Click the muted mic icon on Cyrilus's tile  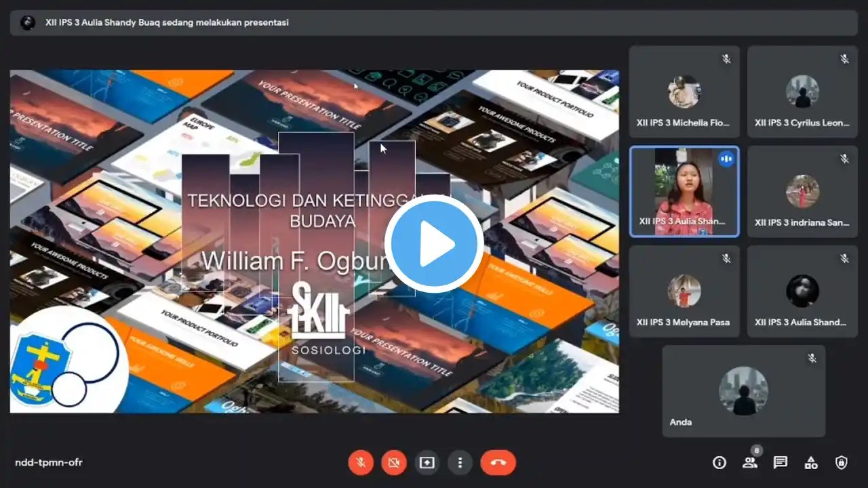click(844, 59)
